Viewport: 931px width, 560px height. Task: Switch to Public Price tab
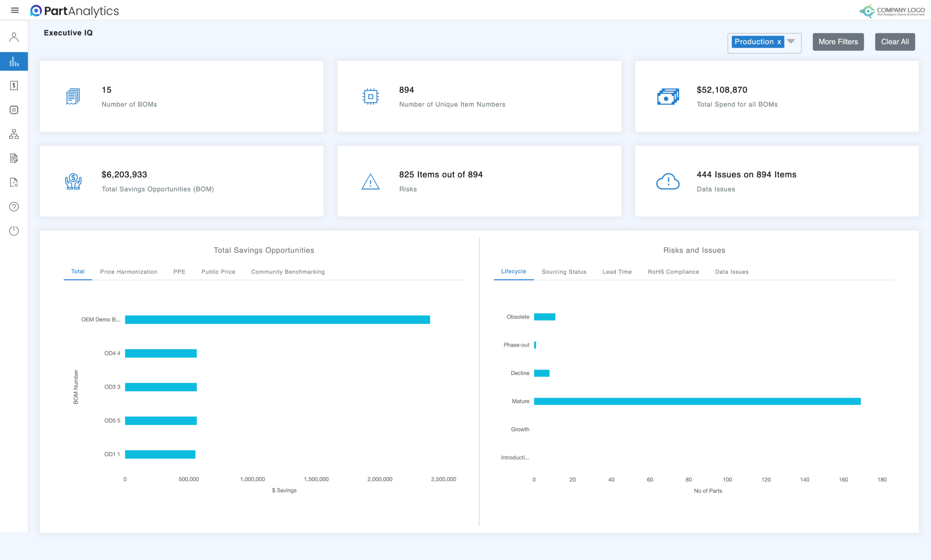[218, 272]
